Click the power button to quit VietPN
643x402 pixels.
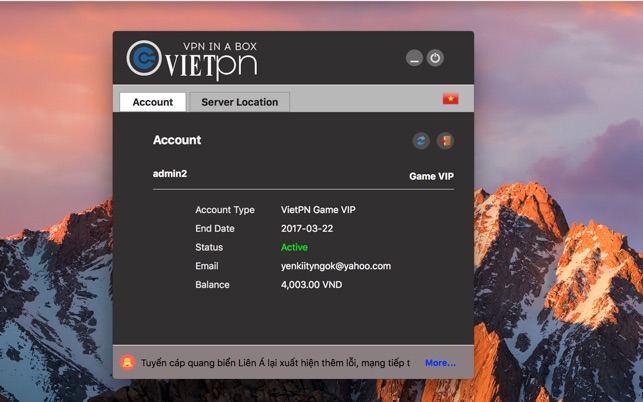tap(435, 58)
